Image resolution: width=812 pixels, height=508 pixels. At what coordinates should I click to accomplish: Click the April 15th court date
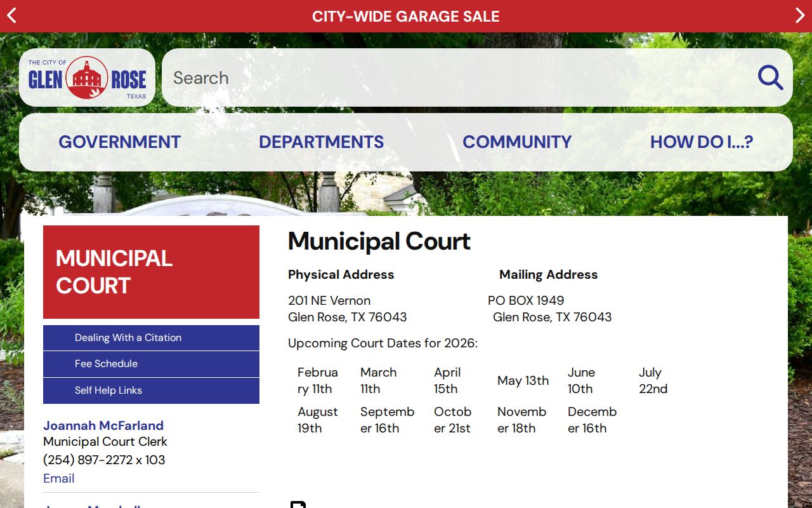tap(448, 380)
